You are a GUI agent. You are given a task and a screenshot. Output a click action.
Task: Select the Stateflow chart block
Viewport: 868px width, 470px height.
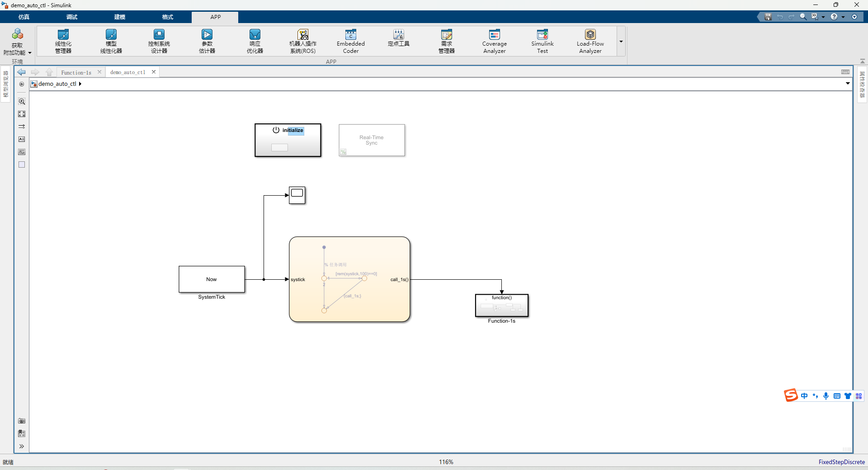tap(349, 279)
